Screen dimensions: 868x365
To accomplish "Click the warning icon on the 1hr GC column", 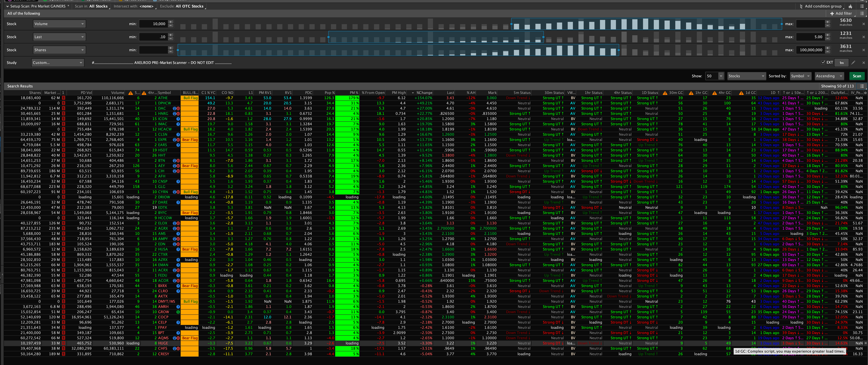I will click(691, 93).
